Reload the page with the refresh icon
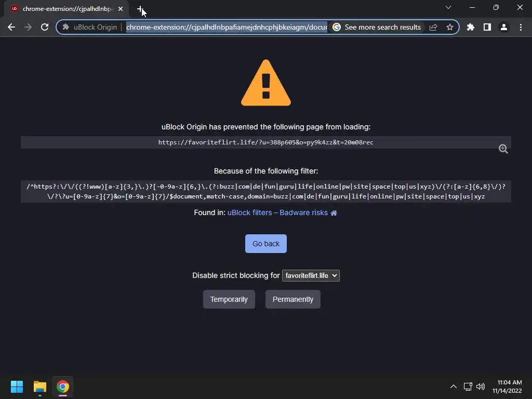Viewport: 532px width, 399px height. [x=45, y=27]
